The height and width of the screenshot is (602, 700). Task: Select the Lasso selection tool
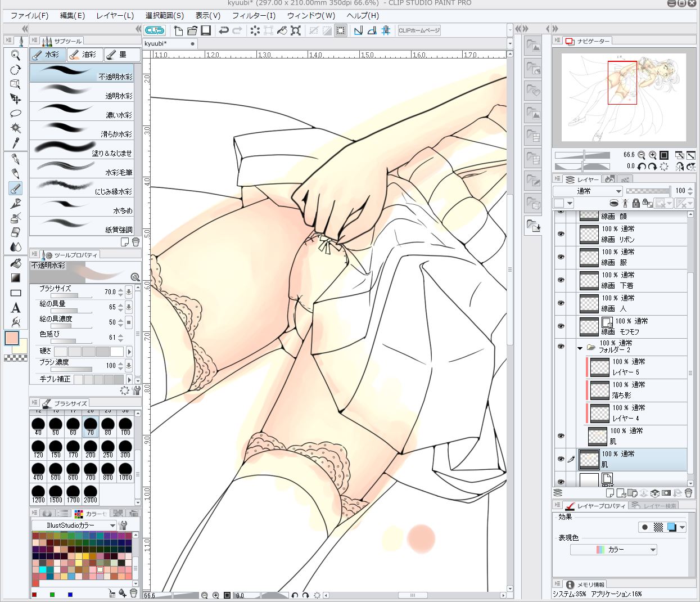(x=16, y=113)
